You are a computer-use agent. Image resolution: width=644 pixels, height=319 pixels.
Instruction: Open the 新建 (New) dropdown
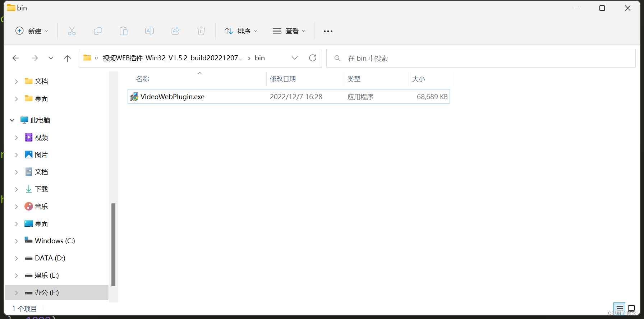(x=32, y=31)
